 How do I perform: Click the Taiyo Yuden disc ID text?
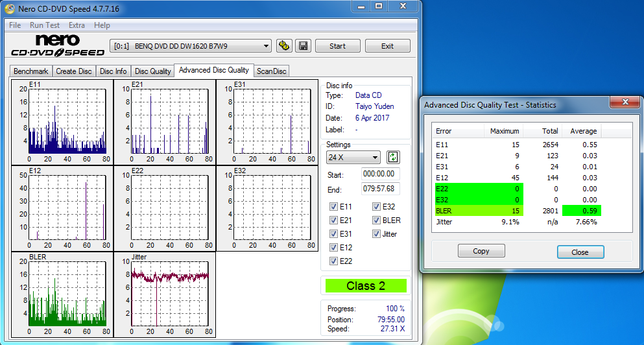[x=375, y=106]
